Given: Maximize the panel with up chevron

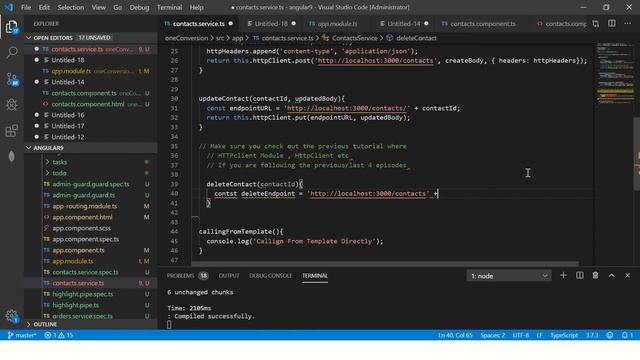Looking at the screenshot, I should (611, 276).
